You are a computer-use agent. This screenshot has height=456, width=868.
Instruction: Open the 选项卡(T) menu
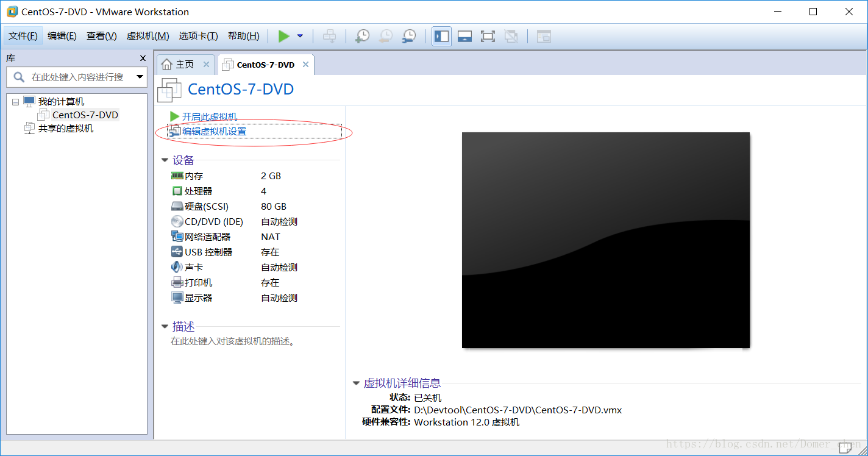click(198, 36)
